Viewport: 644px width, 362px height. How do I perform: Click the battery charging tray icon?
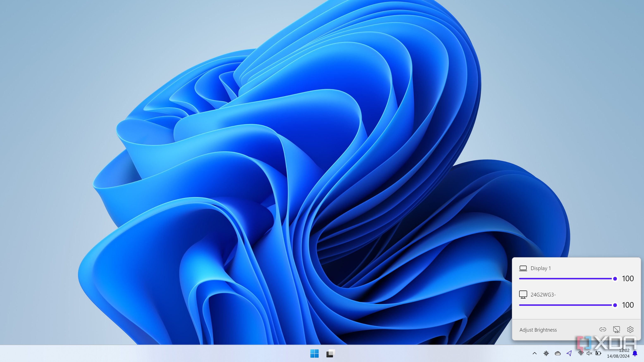598,353
